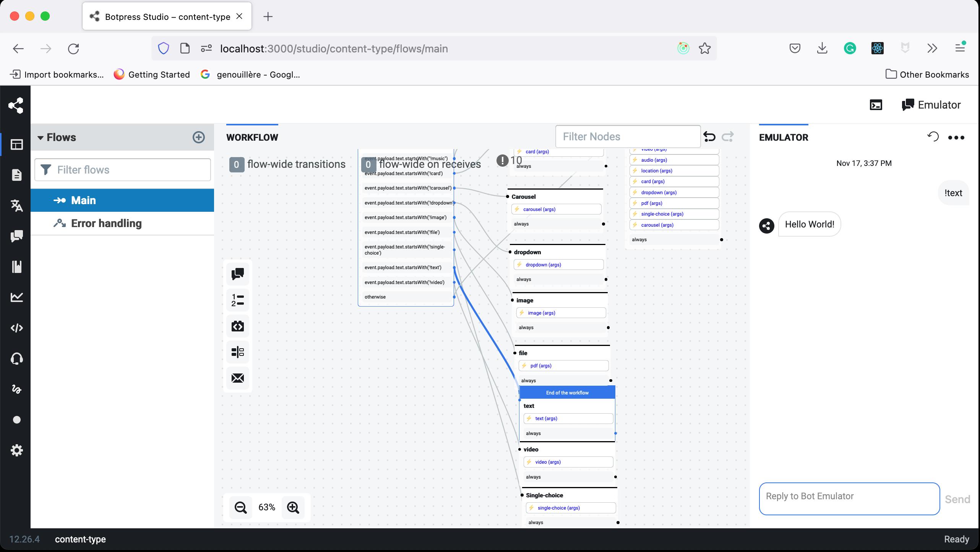Open the bottom panel console icon
Viewport: 980px width, 552px height.
(x=876, y=105)
